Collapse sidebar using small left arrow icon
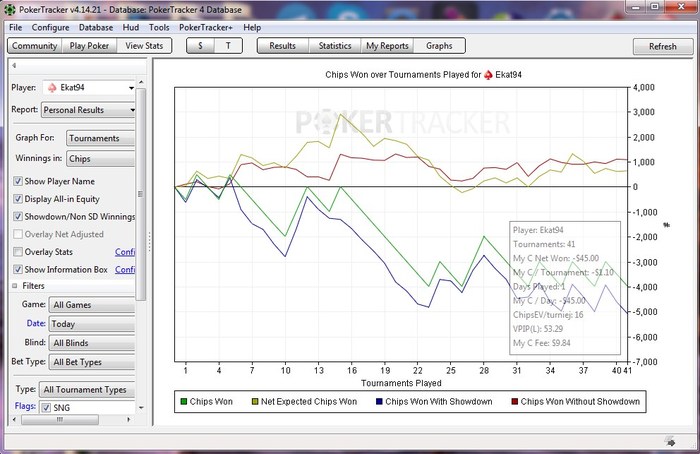This screenshot has height=454, width=700. point(14,66)
